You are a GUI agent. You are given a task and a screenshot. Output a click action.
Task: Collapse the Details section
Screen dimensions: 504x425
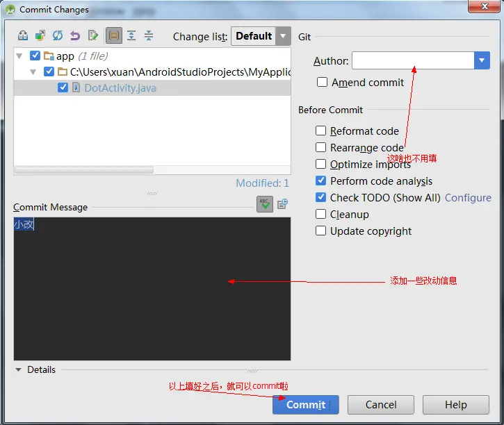[19, 369]
